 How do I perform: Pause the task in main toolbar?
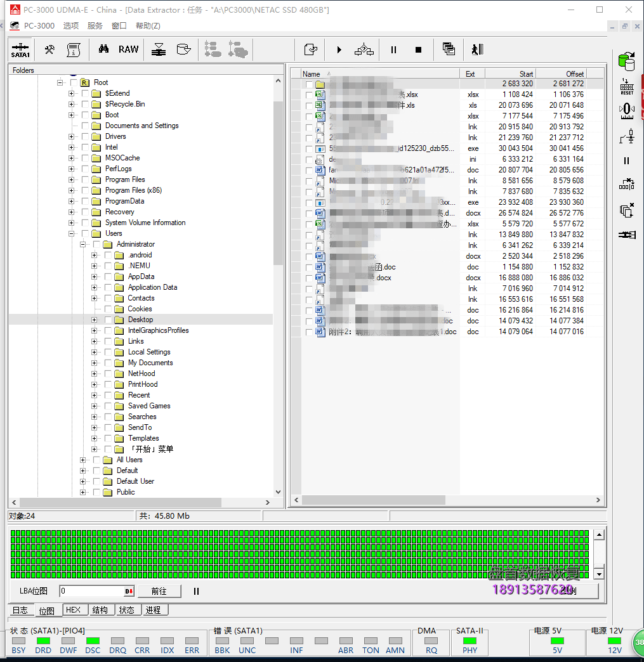(x=393, y=50)
